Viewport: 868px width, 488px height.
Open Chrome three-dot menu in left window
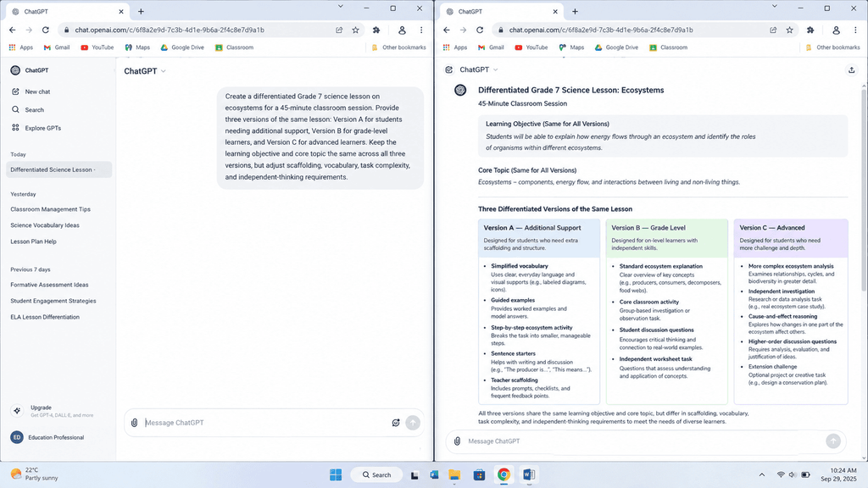(421, 30)
